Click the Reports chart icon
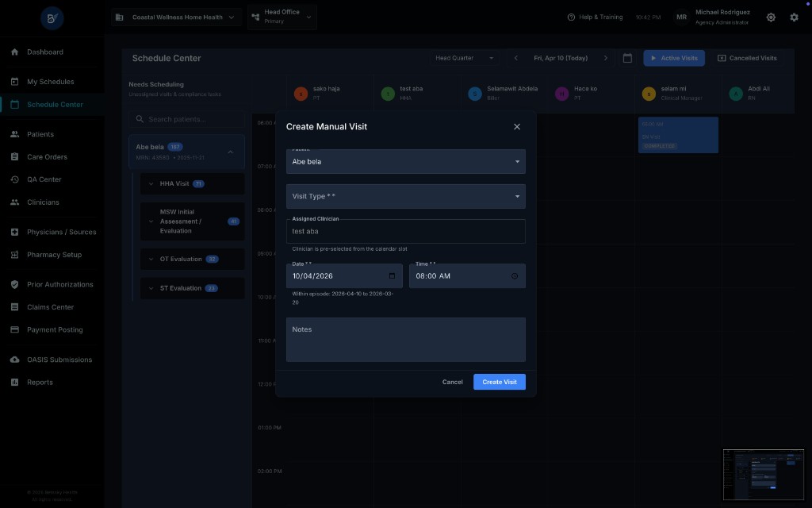 [14, 382]
